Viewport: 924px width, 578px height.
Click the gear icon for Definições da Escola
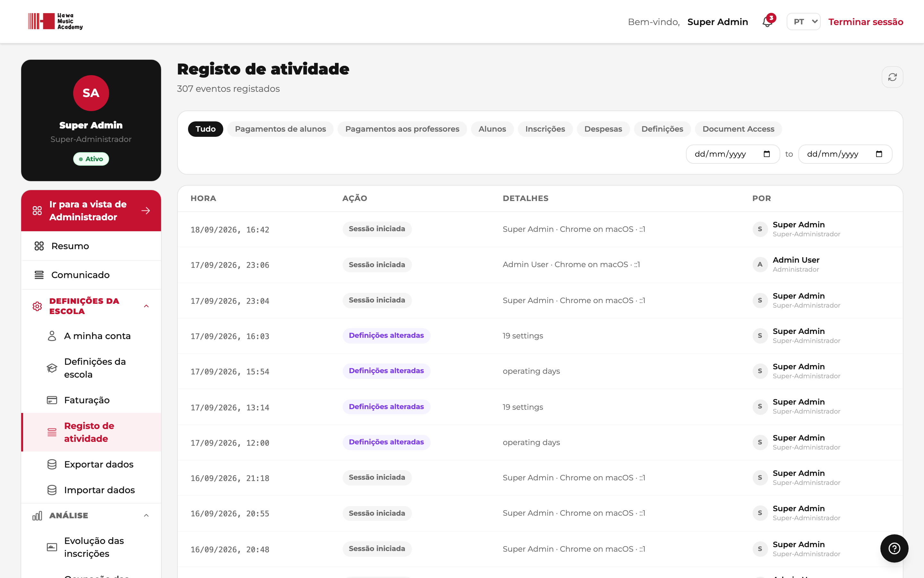click(37, 306)
